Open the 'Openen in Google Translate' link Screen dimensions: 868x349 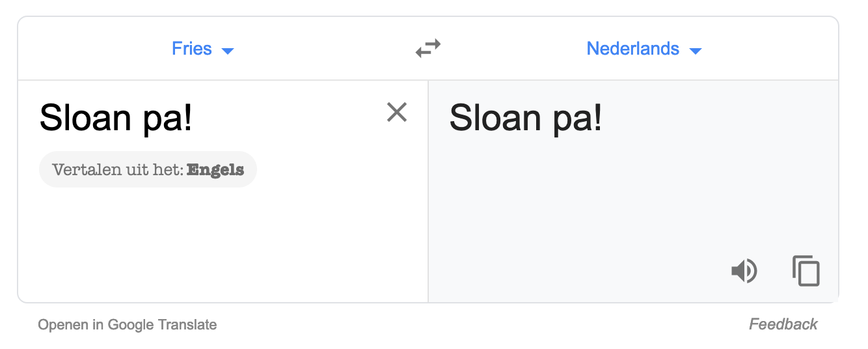coord(128,324)
